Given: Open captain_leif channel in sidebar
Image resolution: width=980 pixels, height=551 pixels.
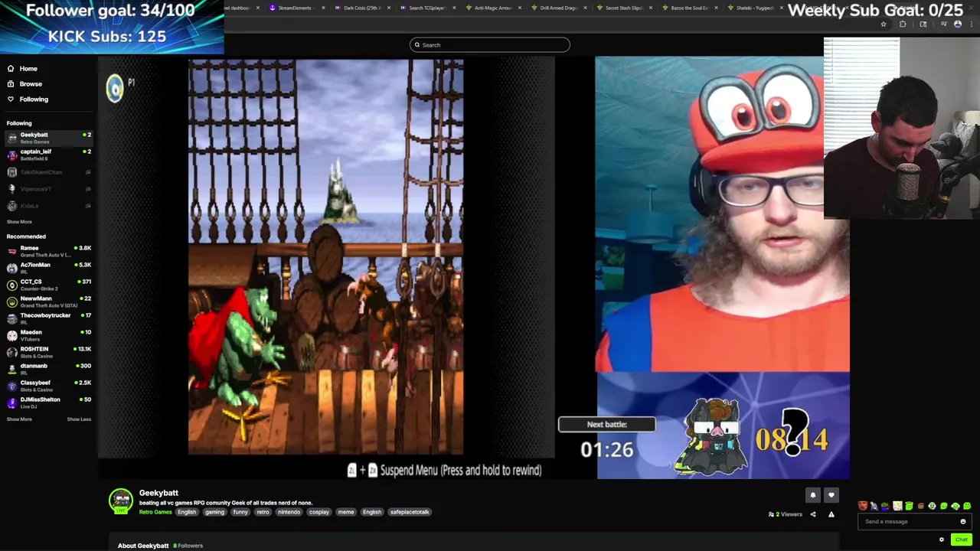Looking at the screenshot, I should coord(48,155).
